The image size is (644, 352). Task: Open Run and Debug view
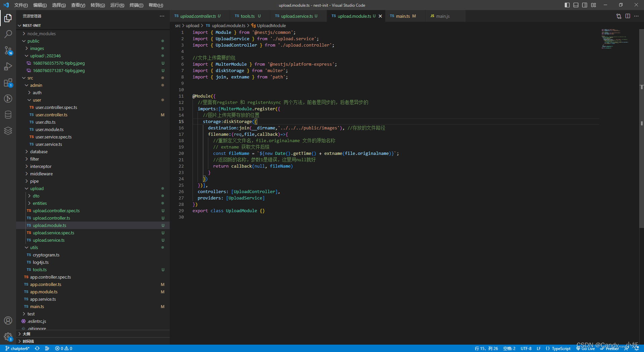tap(8, 66)
